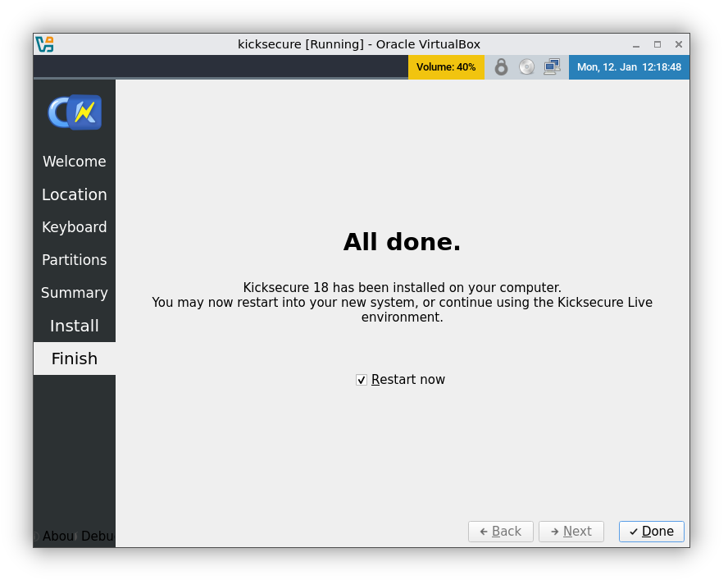Viewport: 728px width, 580px height.
Task: Click the Calamares installer logo
Action: click(x=74, y=112)
